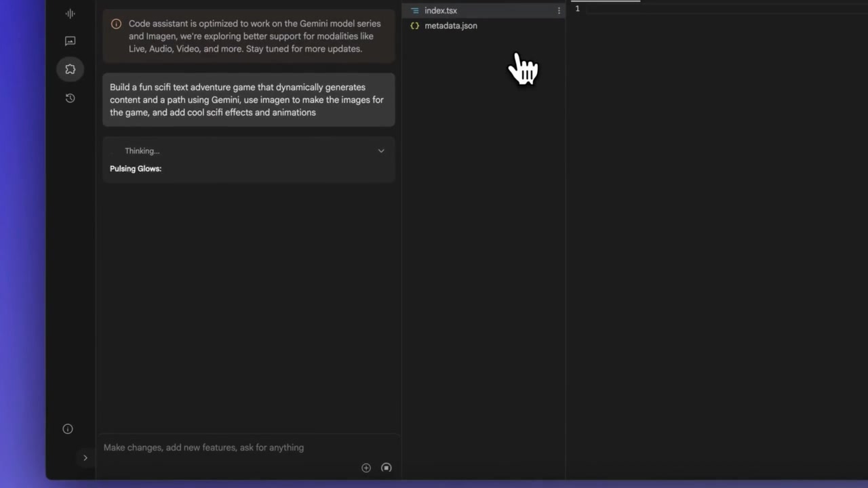This screenshot has height=488, width=868.
Task: Collapse the Thinking section chevron
Action: click(x=381, y=151)
